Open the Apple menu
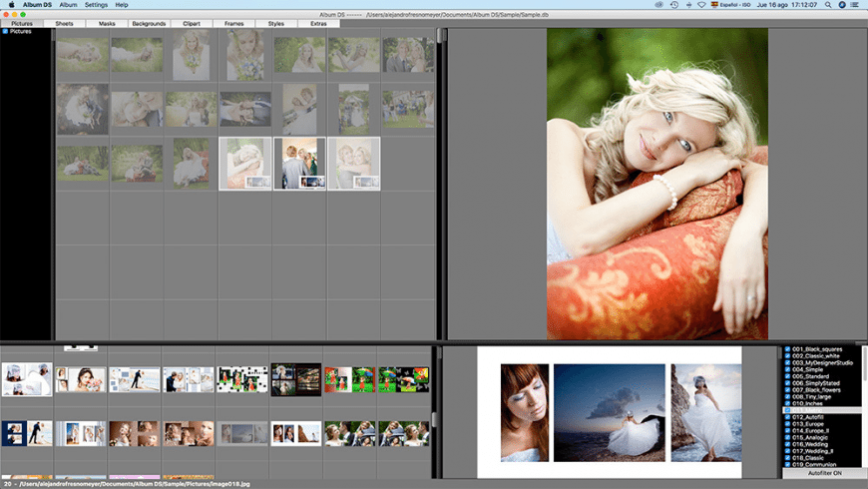Image resolution: width=868 pixels, height=489 pixels. 11,4
